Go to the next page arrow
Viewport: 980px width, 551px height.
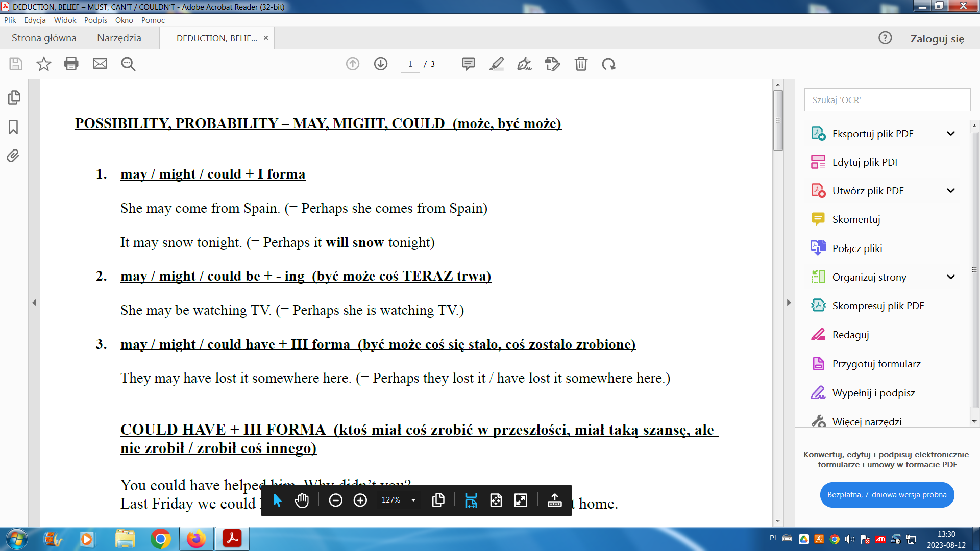pos(381,64)
